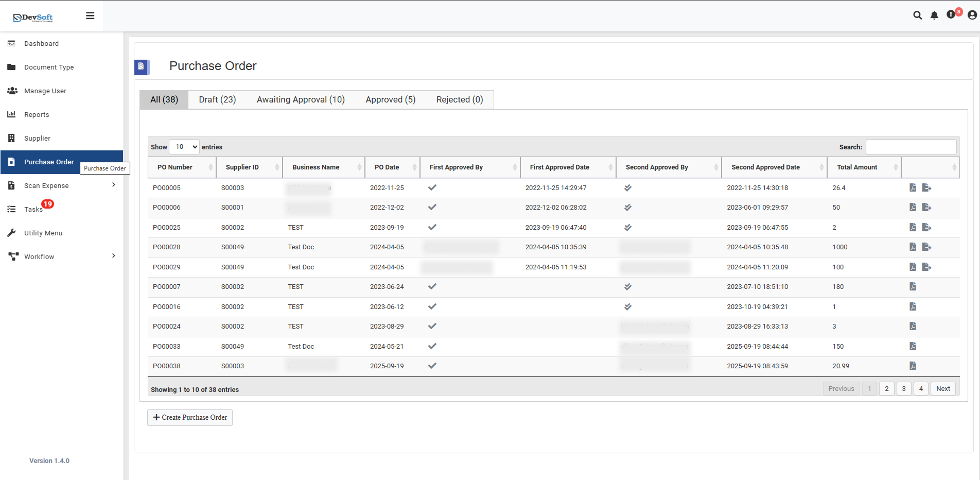The height and width of the screenshot is (480, 980).
Task: Go to page 3 of results
Action: tap(903, 389)
